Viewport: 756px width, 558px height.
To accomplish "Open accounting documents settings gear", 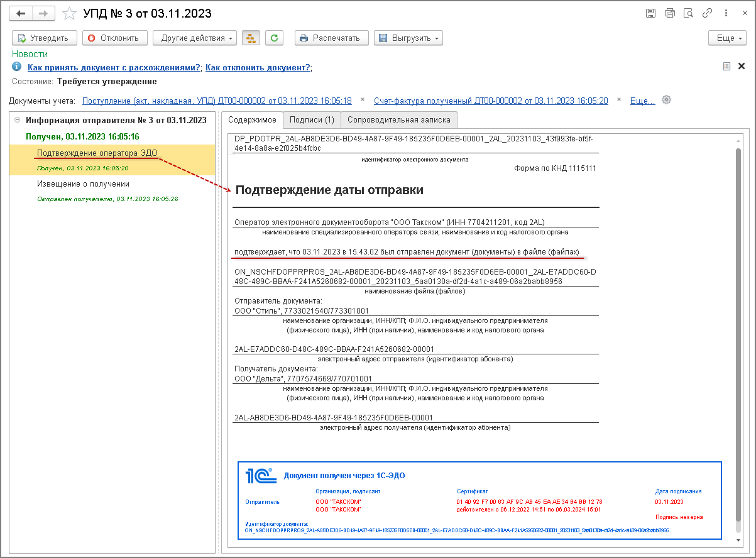I will (667, 100).
